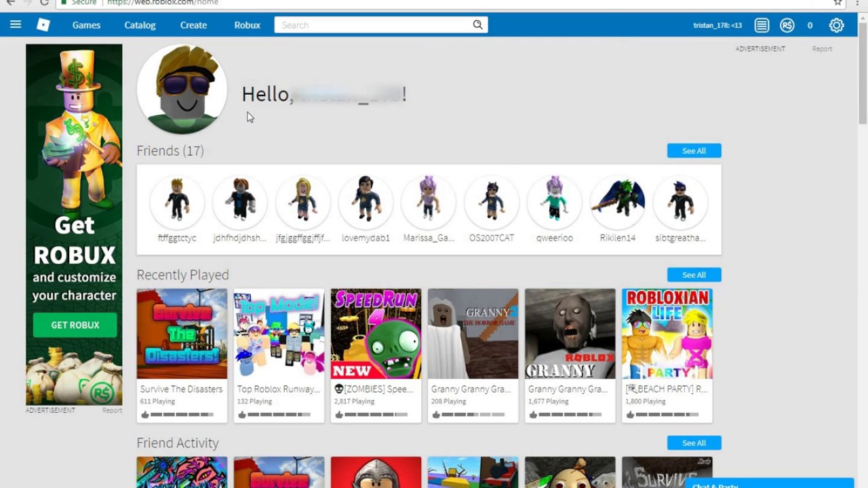
Task: Click the Recently Played heading
Action: 182,274
